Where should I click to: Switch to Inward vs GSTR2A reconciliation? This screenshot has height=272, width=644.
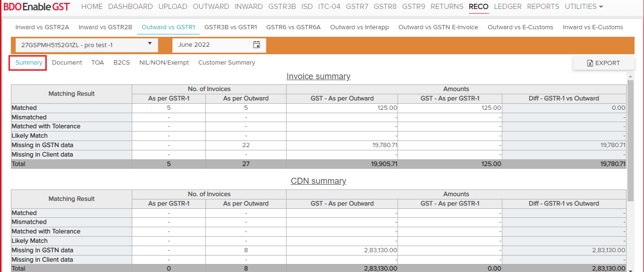coord(42,27)
